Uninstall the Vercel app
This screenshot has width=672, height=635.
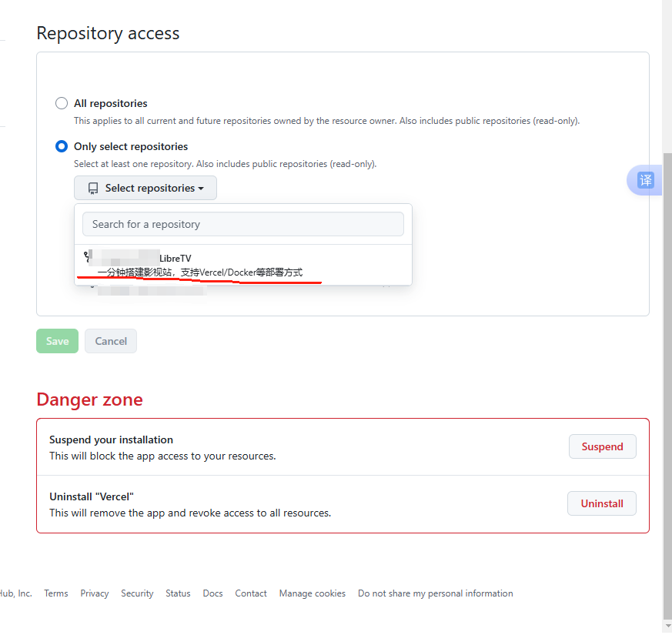click(x=602, y=503)
